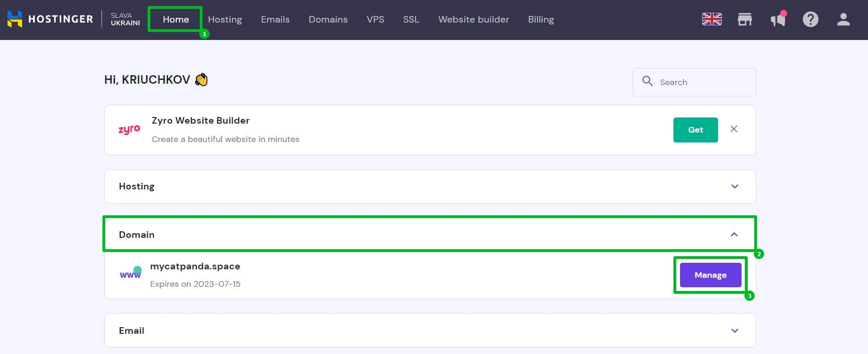Go to the Home tab

pyautogui.click(x=176, y=19)
